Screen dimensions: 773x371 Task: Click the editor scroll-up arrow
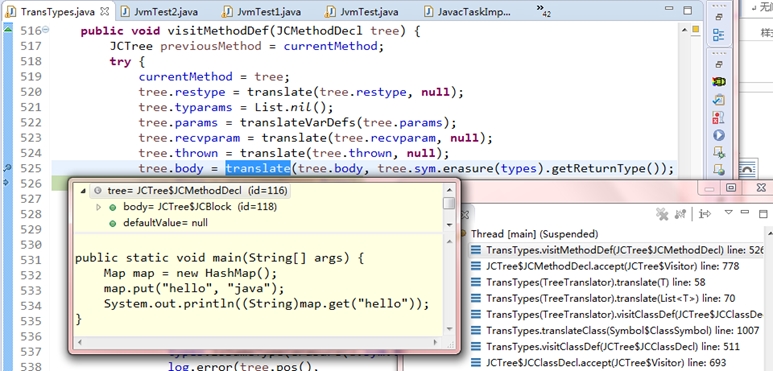click(684, 30)
